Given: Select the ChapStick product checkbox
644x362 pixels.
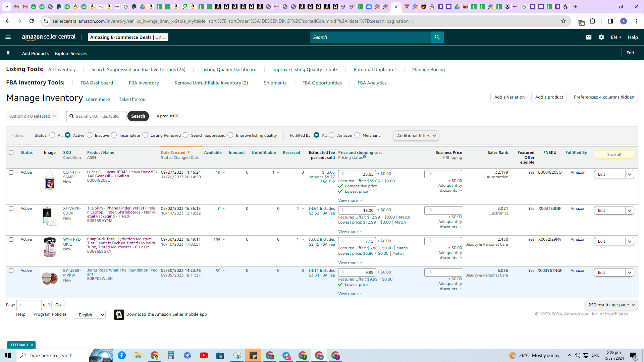Looking at the screenshot, I should point(11,240).
